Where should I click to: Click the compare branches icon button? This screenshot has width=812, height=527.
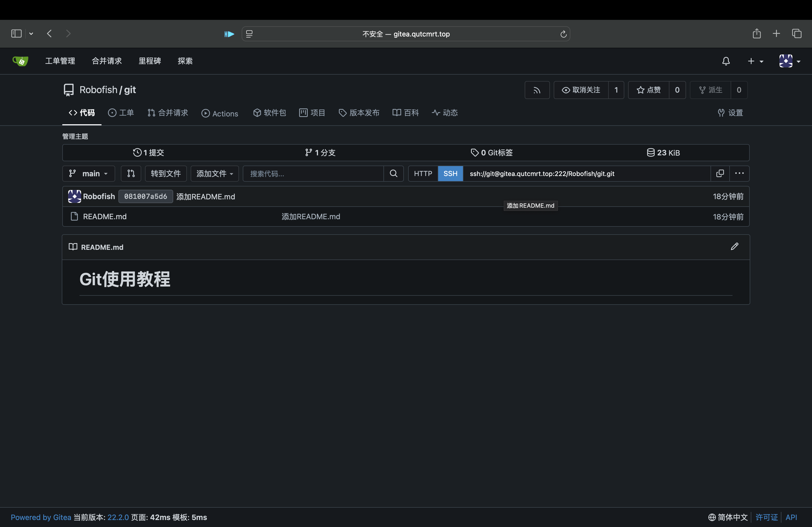click(131, 174)
